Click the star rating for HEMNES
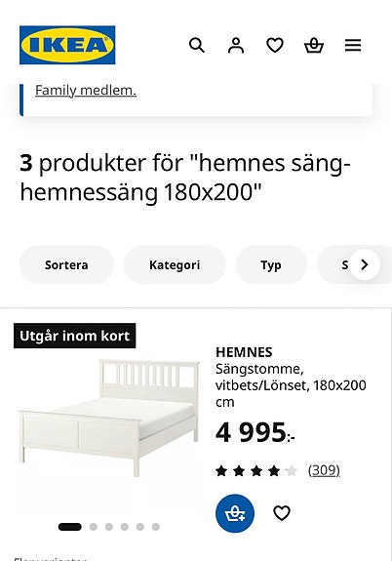 point(256,471)
